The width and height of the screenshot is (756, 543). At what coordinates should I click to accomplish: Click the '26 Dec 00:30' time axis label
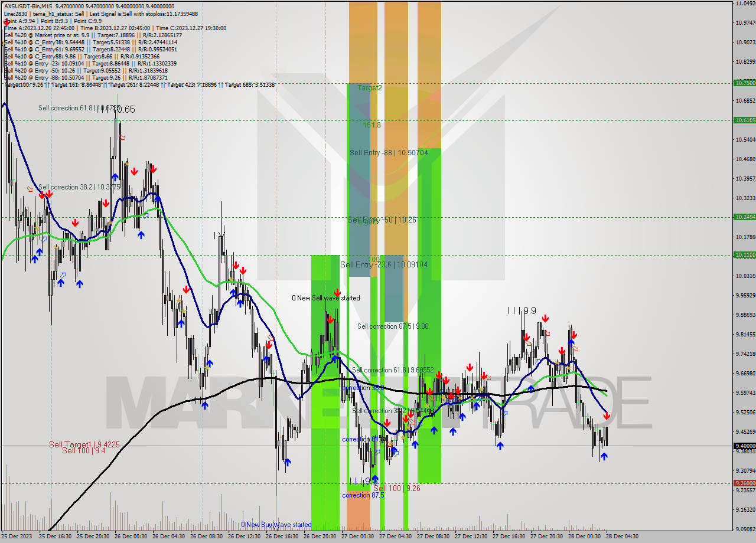click(x=131, y=537)
